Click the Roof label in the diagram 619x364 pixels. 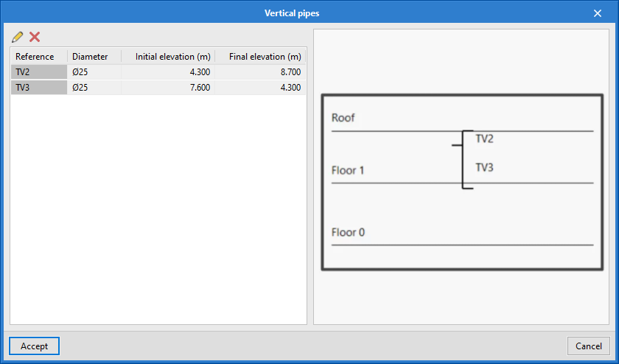coord(343,118)
